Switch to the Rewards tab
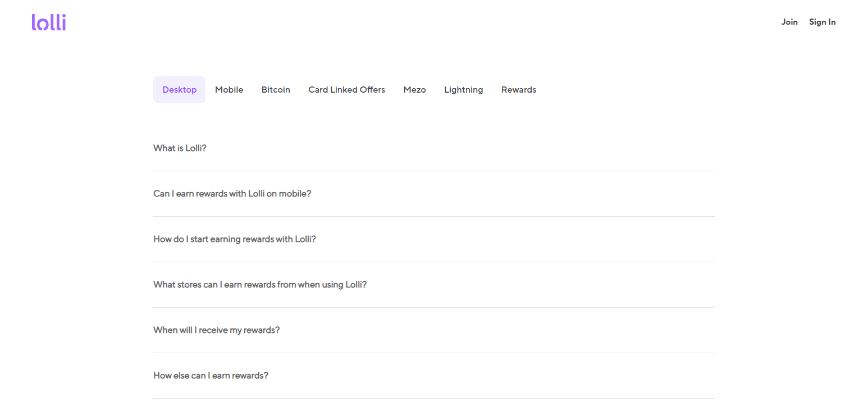The width and height of the screenshot is (868, 411). tap(519, 90)
